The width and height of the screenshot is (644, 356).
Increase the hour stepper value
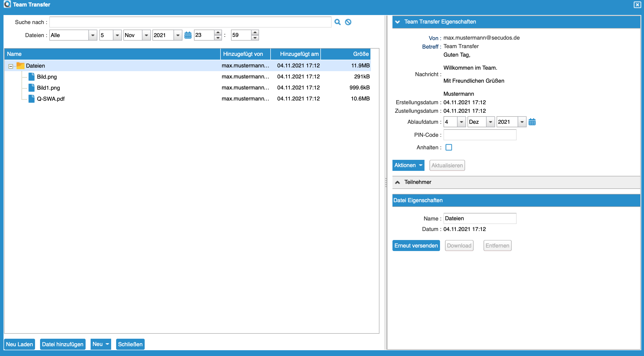(218, 33)
